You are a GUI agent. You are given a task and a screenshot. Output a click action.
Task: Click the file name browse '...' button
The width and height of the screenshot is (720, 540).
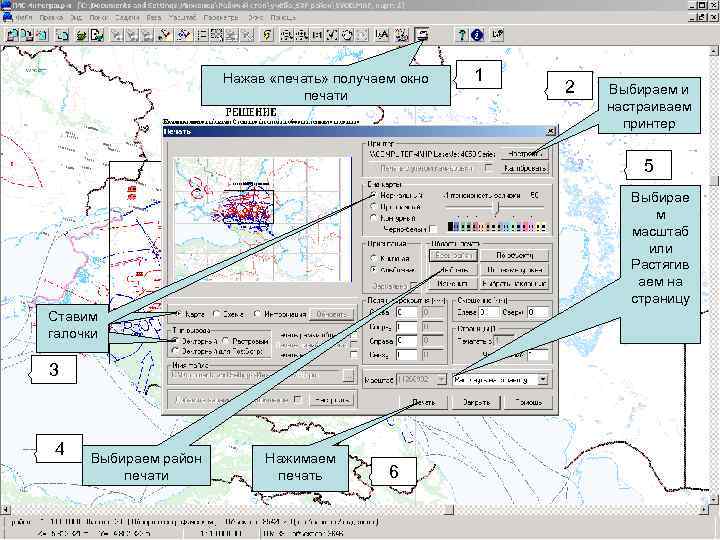(x=349, y=376)
